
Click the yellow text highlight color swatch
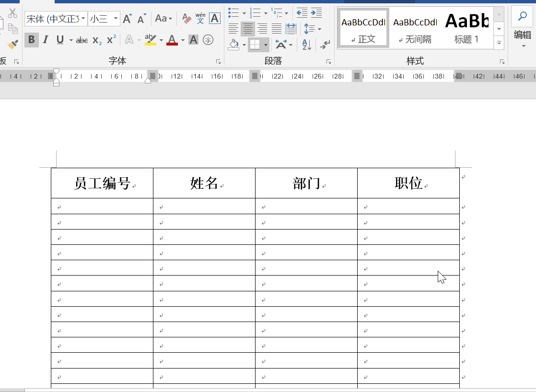tap(150, 44)
